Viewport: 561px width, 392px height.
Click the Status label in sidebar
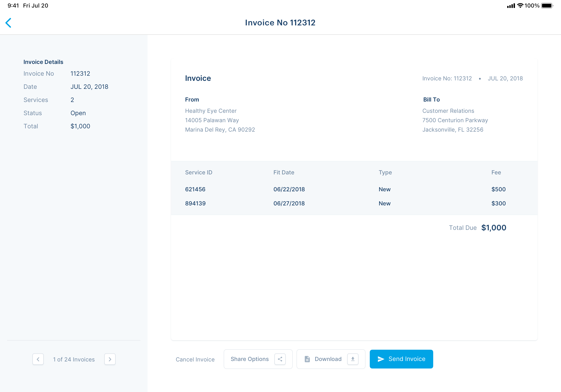coord(32,113)
